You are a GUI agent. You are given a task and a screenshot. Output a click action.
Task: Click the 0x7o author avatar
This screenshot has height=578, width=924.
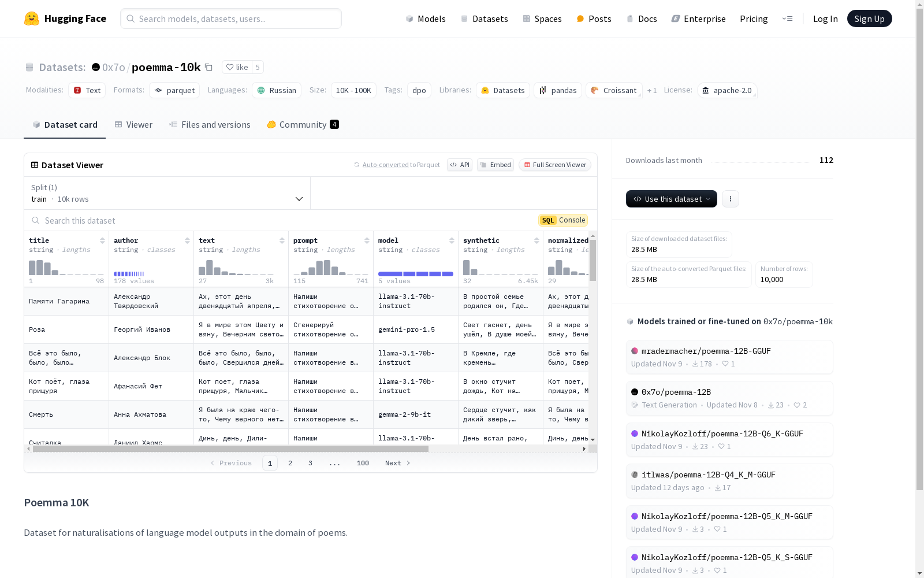coord(96,67)
